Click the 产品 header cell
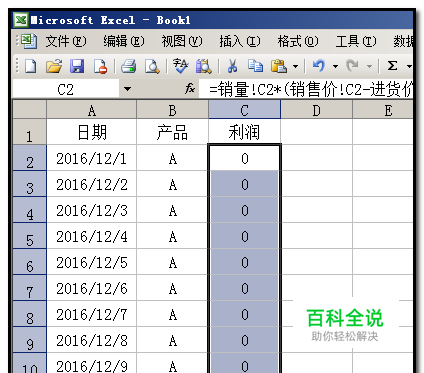The width and height of the screenshot is (424, 373). [x=172, y=132]
